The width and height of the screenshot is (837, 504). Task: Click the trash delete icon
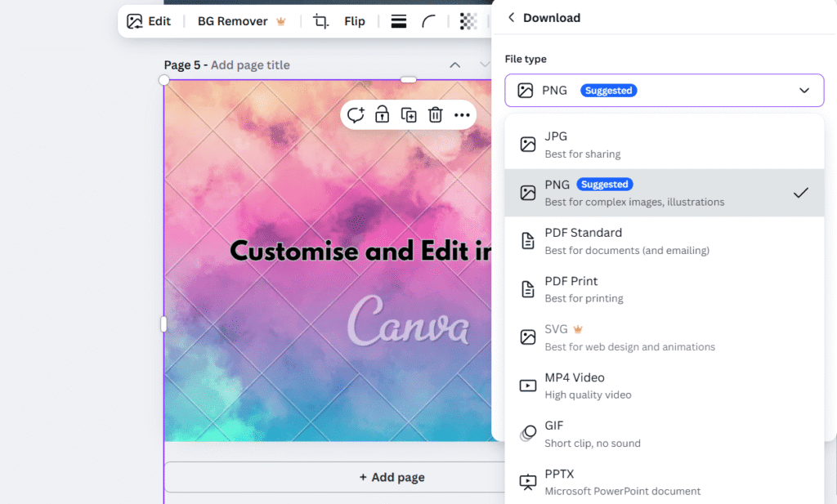[436, 114]
